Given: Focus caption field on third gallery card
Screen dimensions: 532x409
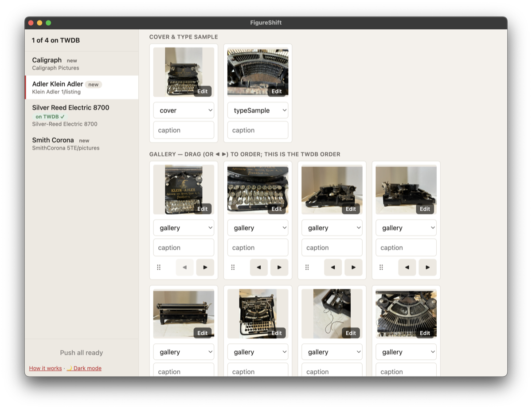Looking at the screenshot, I should tap(332, 248).
